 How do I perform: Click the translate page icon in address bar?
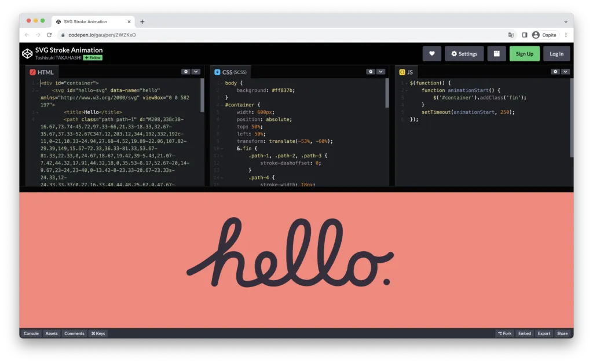click(x=511, y=35)
